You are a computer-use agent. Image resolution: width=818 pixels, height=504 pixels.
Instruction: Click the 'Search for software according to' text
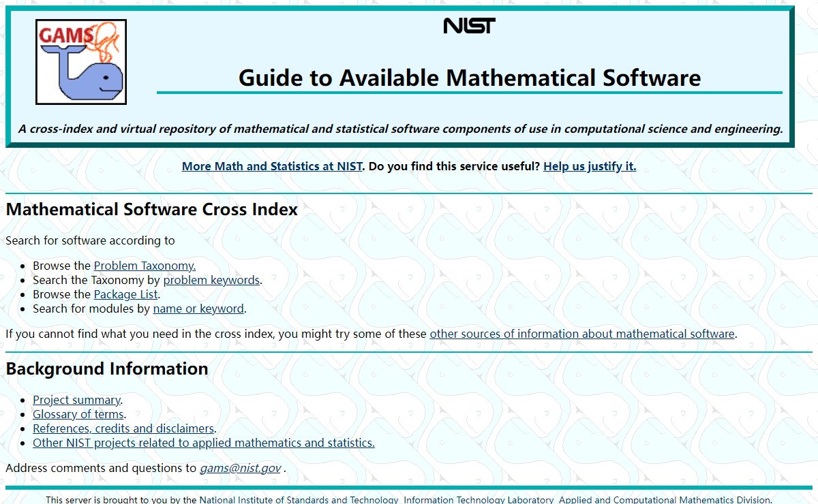(90, 240)
